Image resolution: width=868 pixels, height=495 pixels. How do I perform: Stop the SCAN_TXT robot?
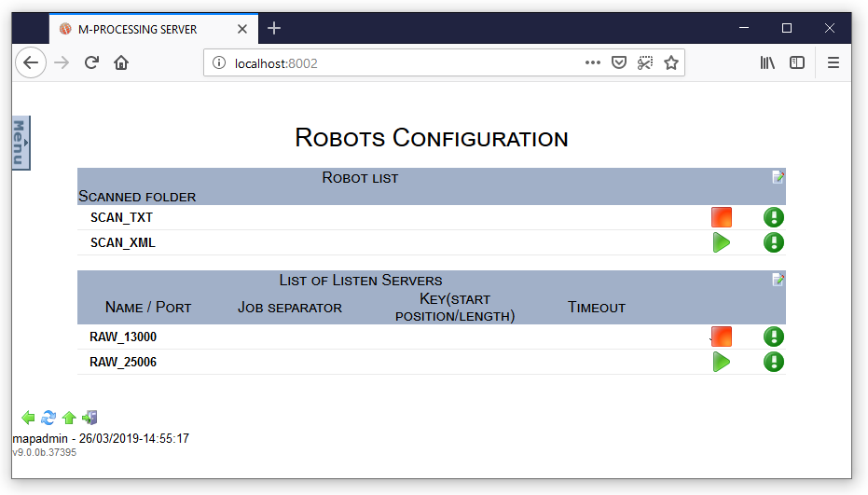[721, 217]
